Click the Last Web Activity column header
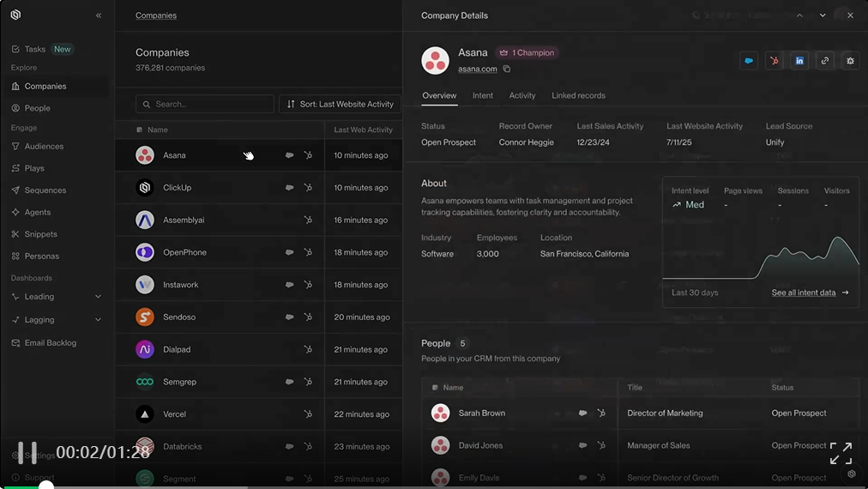Screen dimensions: 868x489 point(363,130)
